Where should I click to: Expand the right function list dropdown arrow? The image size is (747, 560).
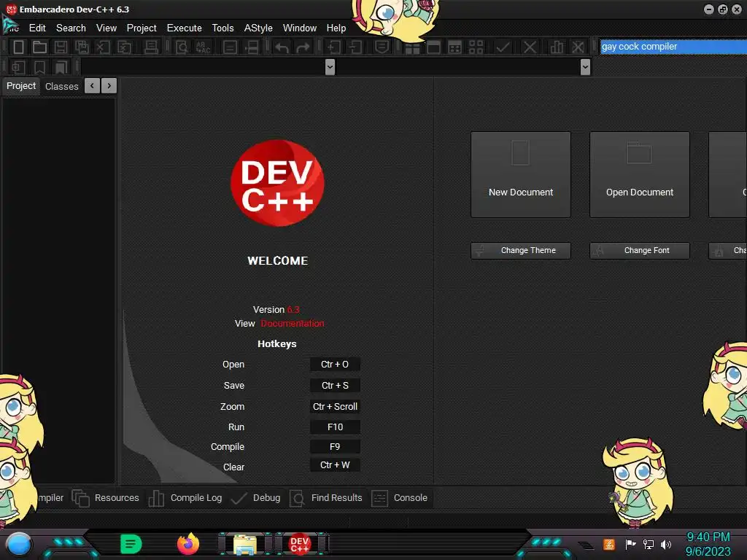coord(586,67)
